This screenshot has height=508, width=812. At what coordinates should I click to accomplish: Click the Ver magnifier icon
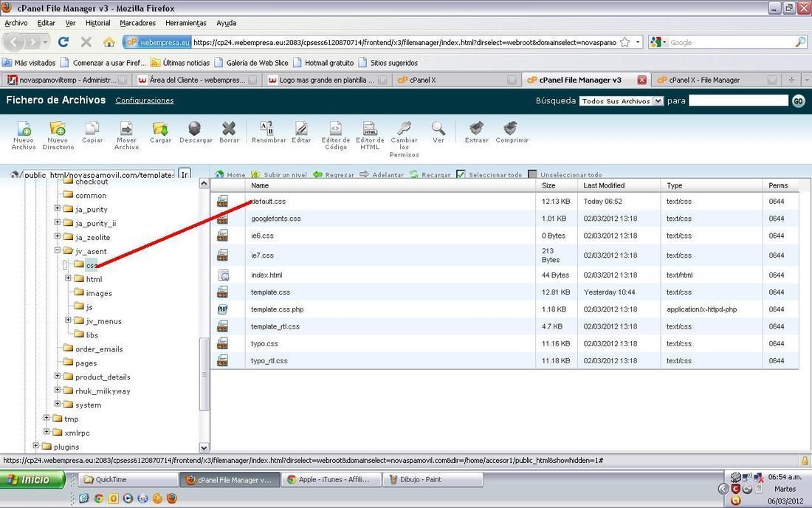pyautogui.click(x=438, y=128)
